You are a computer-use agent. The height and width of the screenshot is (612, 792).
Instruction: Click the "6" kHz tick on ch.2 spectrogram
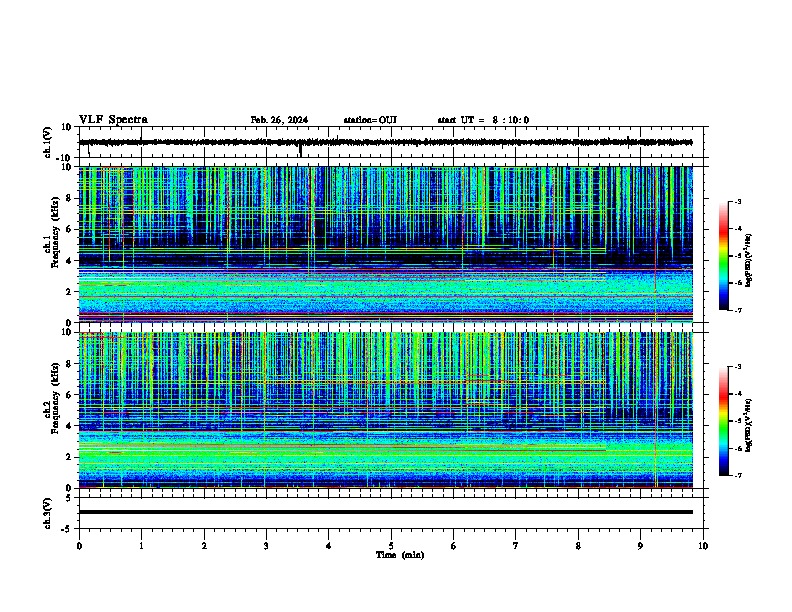click(x=69, y=395)
